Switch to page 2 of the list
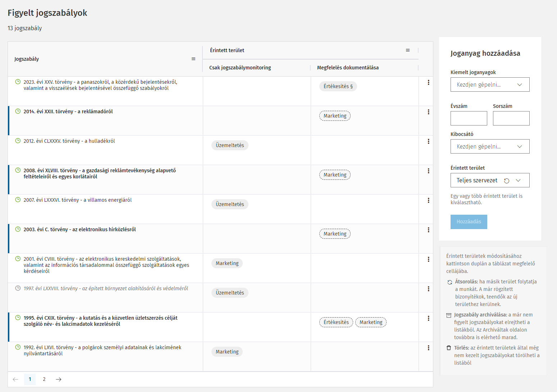 pyautogui.click(x=44, y=379)
